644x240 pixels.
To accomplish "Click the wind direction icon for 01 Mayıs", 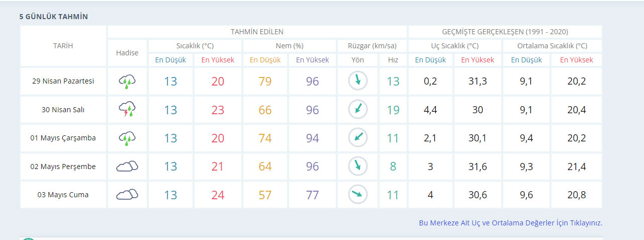I will [357, 138].
